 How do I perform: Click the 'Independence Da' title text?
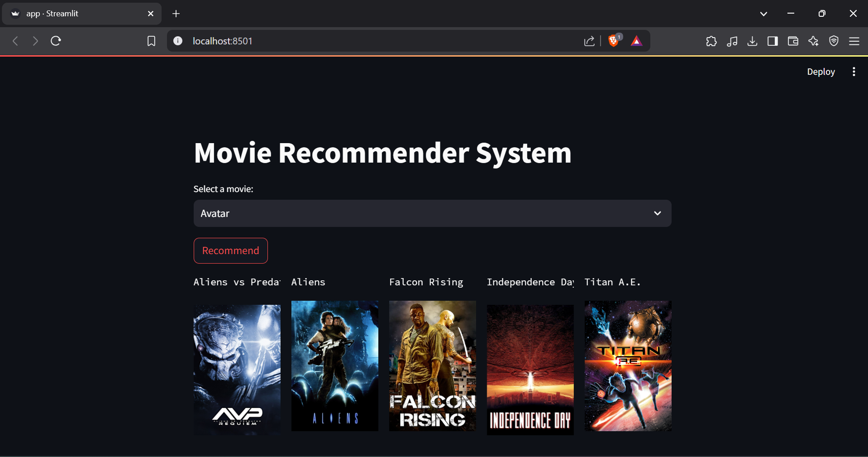point(530,282)
